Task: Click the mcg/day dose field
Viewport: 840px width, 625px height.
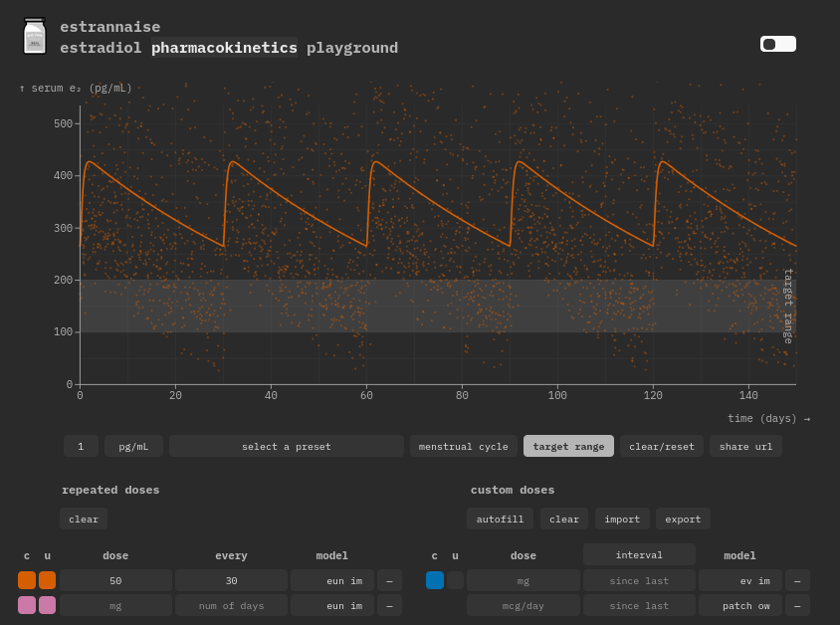Action: (x=524, y=606)
